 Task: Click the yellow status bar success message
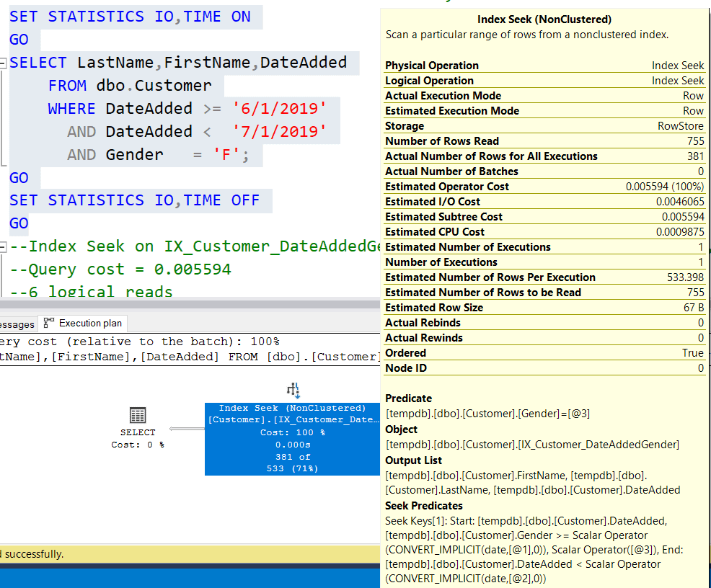coord(32,554)
